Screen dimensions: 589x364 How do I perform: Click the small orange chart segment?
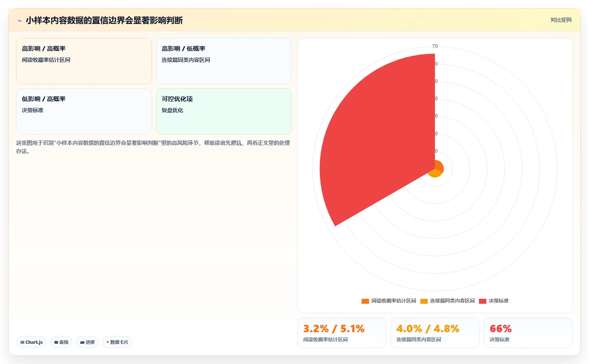[x=439, y=167]
